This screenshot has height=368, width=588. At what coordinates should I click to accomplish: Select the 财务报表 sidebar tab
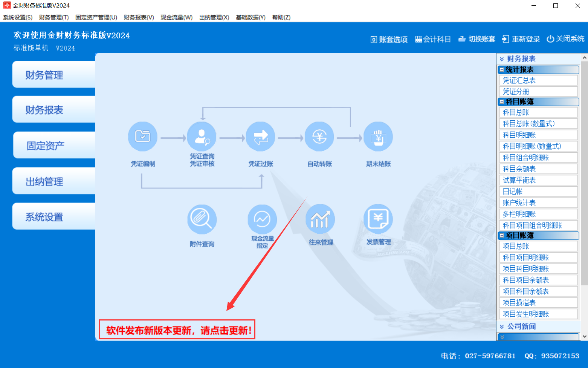tap(54, 109)
